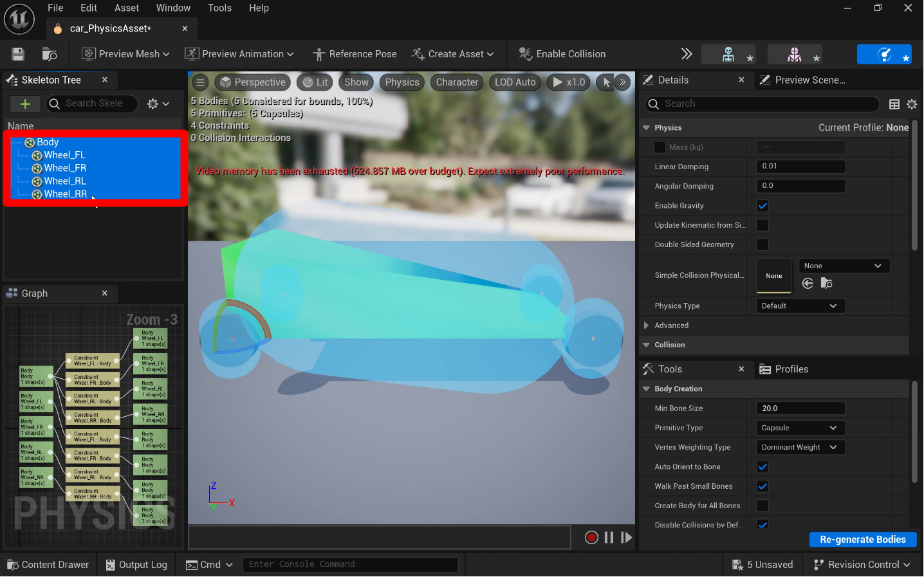
Task: Open the Edit menu
Action: 89,8
